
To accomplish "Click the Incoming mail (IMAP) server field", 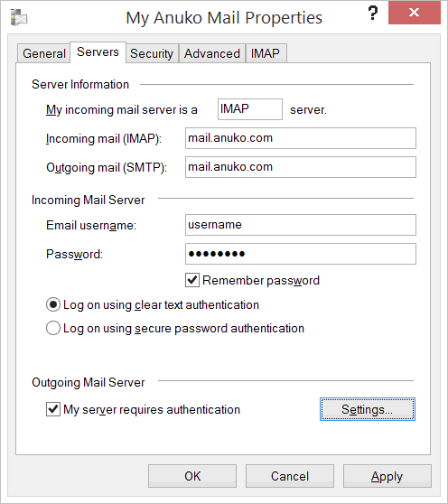I will 301,138.
